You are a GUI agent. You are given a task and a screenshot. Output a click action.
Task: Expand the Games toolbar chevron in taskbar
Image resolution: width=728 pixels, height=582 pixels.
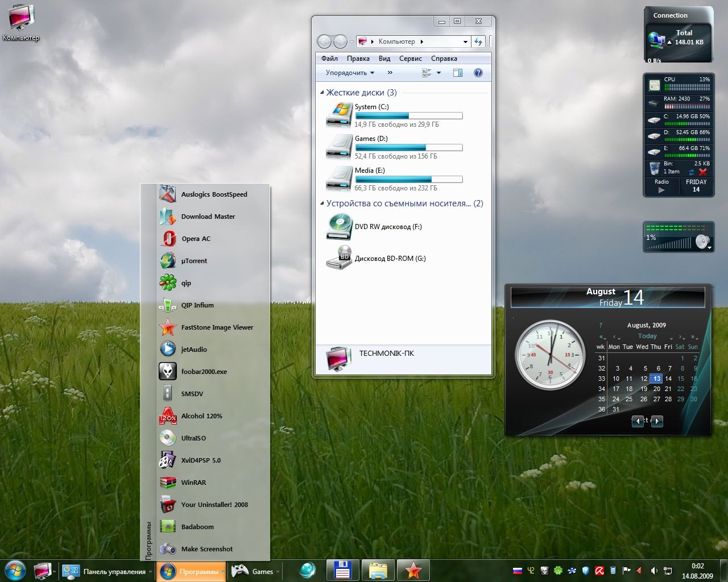pos(279,572)
